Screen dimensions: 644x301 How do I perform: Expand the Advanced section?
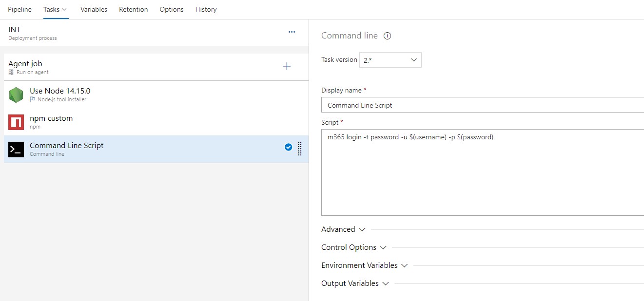coord(343,229)
